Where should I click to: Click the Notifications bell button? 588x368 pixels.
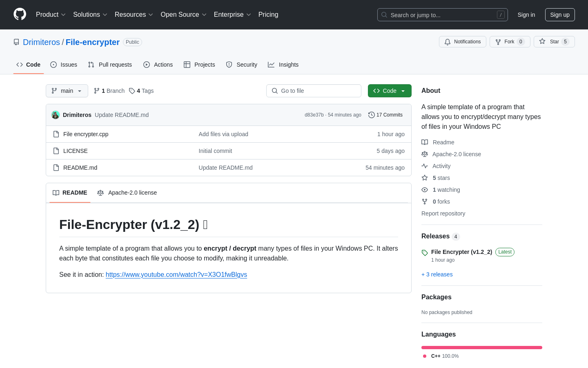[x=463, y=42]
